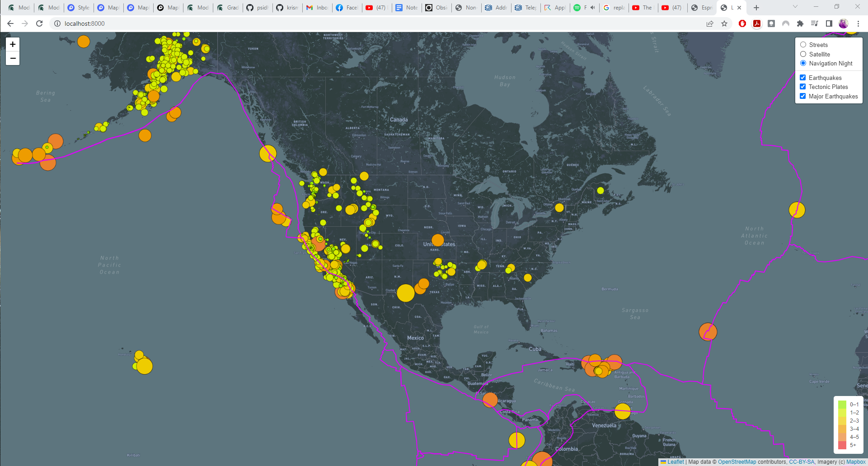Toggle the browser side panel icon

(829, 23)
